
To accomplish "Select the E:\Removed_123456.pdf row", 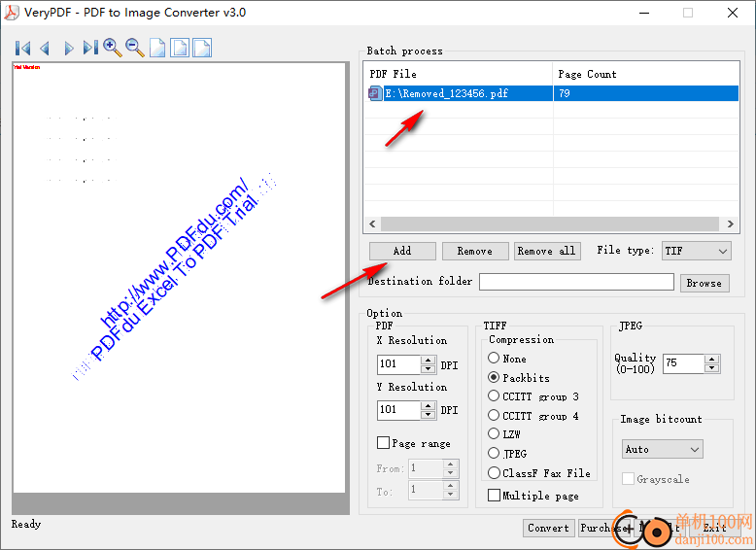I will [551, 93].
